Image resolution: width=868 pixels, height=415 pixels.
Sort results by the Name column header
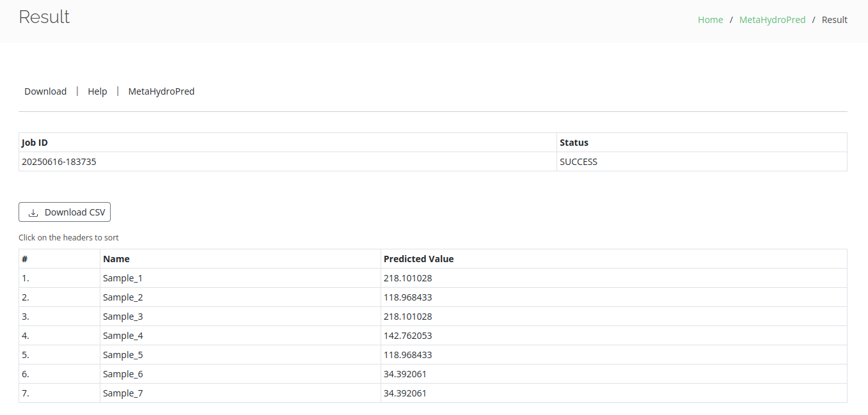coord(116,259)
